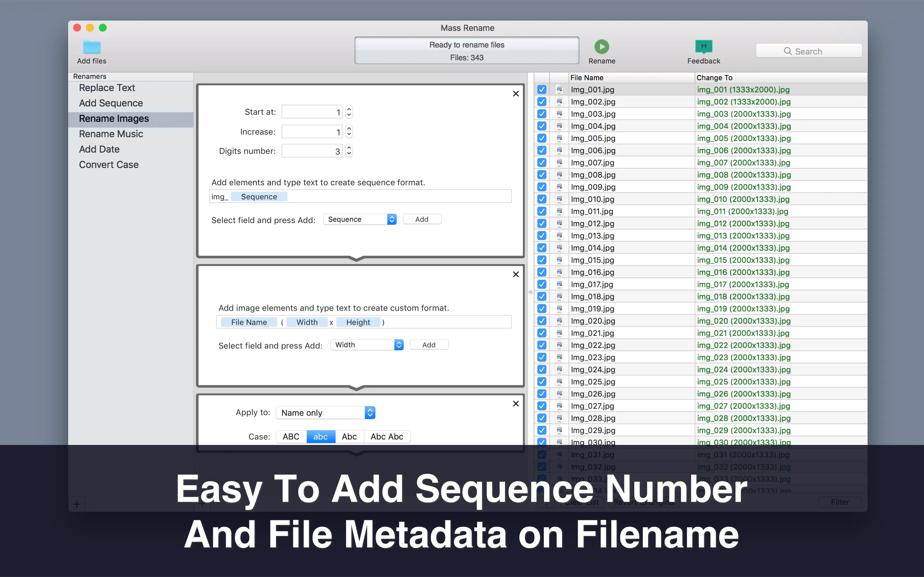Screen dimensions: 924x577
Task: Click the Add files folder icon
Action: (92, 47)
